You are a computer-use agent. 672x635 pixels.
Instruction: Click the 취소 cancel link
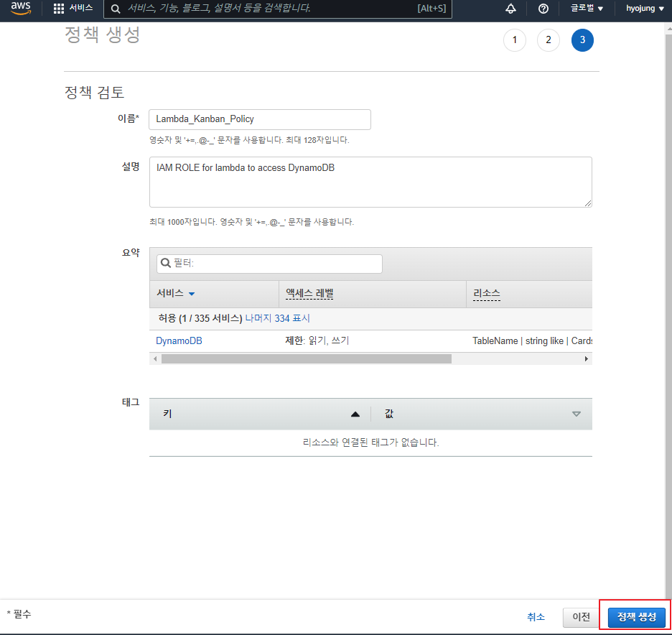pos(536,617)
